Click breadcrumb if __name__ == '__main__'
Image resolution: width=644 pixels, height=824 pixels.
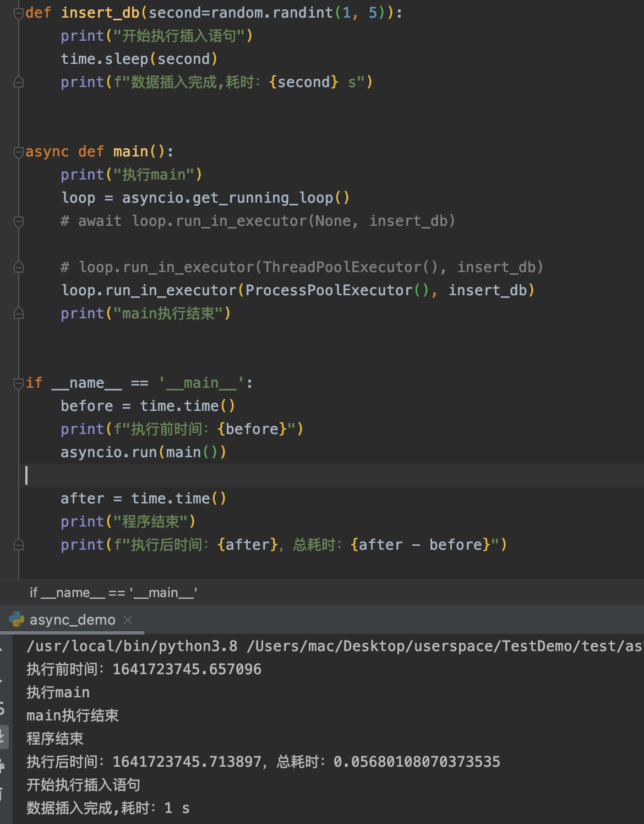(113, 593)
